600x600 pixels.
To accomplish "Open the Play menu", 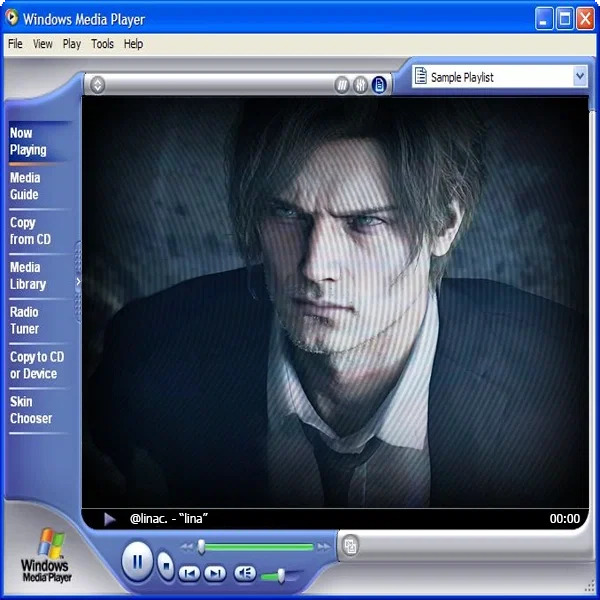I will tap(72, 44).
